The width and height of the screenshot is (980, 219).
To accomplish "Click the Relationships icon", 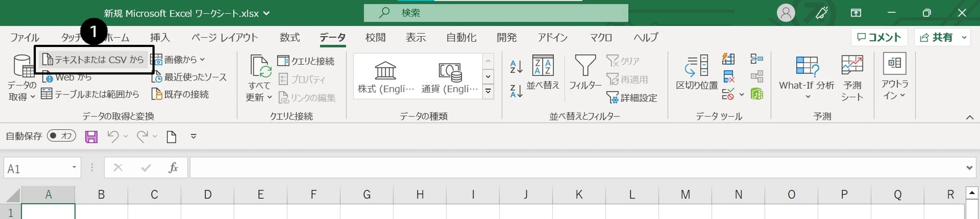I will coord(757,77).
